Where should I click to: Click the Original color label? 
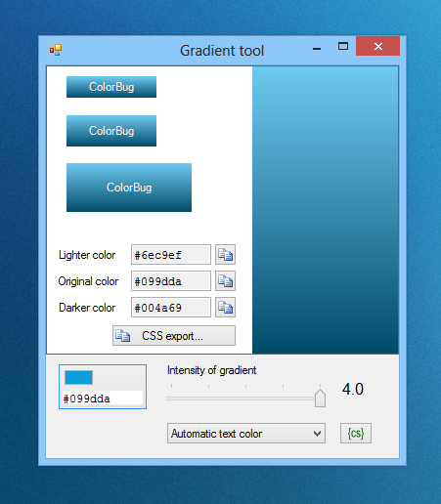click(x=88, y=281)
